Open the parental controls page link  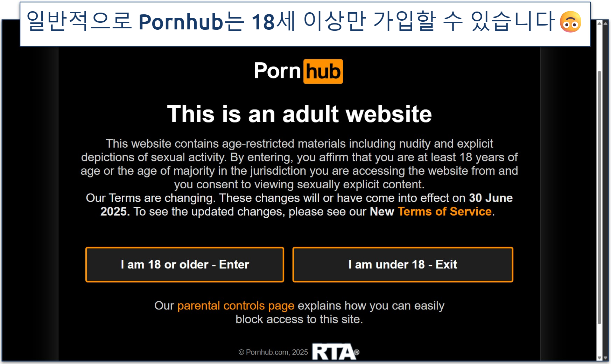[236, 306]
